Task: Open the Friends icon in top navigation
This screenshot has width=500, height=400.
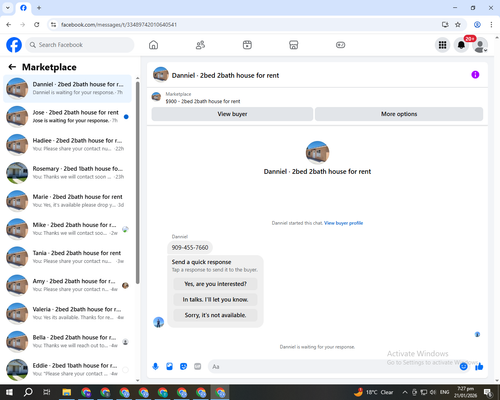Action: click(200, 45)
